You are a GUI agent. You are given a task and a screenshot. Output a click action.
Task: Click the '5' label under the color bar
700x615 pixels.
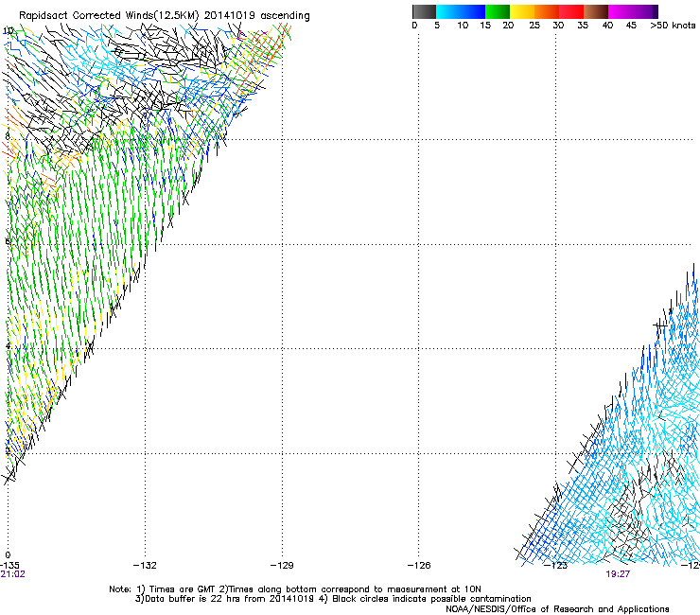click(x=437, y=26)
